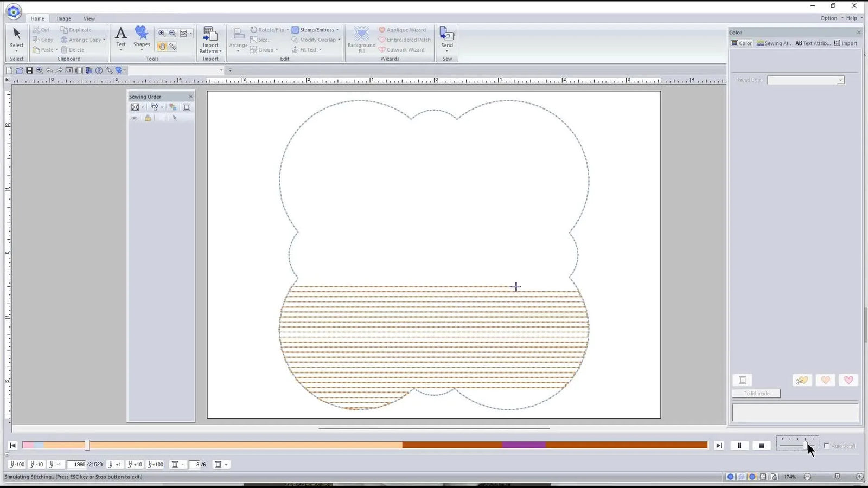Image resolution: width=868 pixels, height=488 pixels.
Task: Pick the Measure ruler tool
Action: point(173,47)
